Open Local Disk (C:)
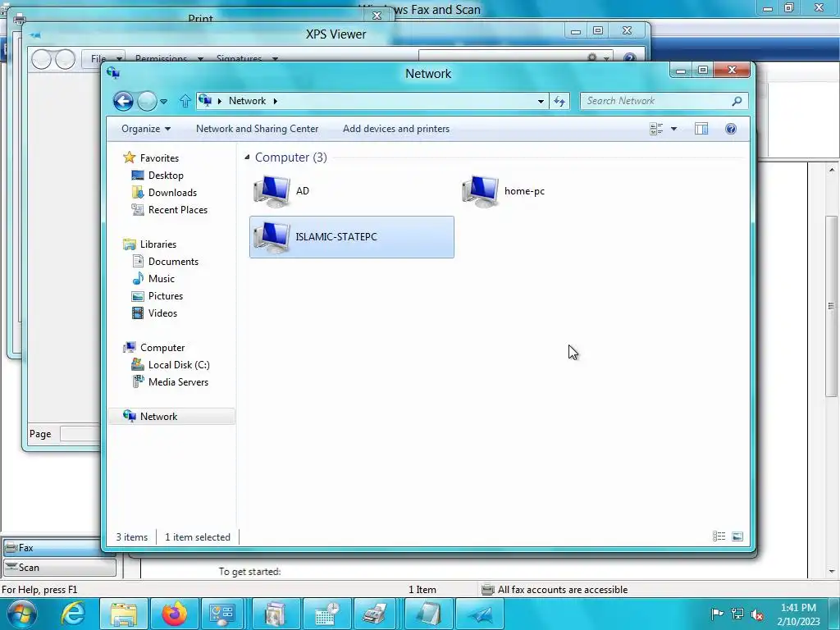The width and height of the screenshot is (840, 630). pyautogui.click(x=178, y=365)
